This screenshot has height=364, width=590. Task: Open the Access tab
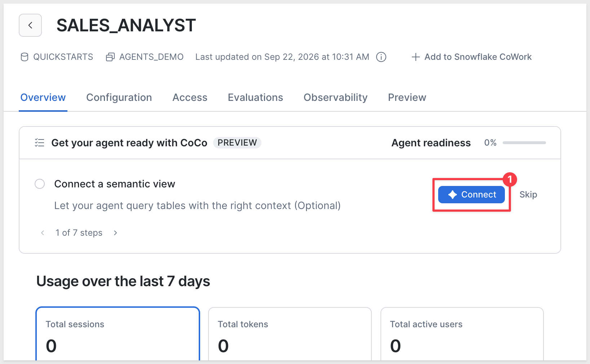point(190,98)
